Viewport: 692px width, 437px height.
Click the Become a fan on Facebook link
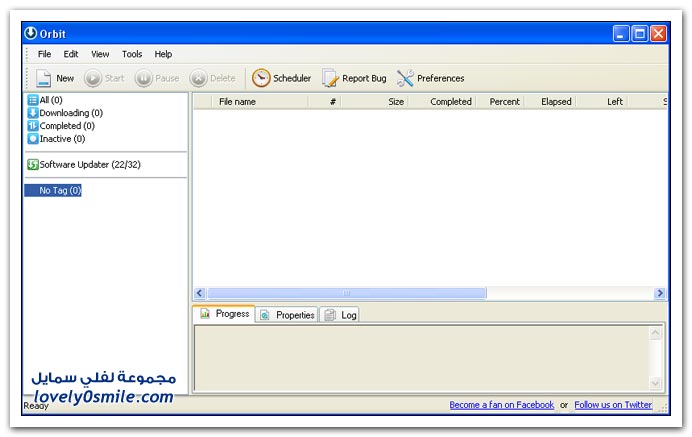pyautogui.click(x=501, y=405)
